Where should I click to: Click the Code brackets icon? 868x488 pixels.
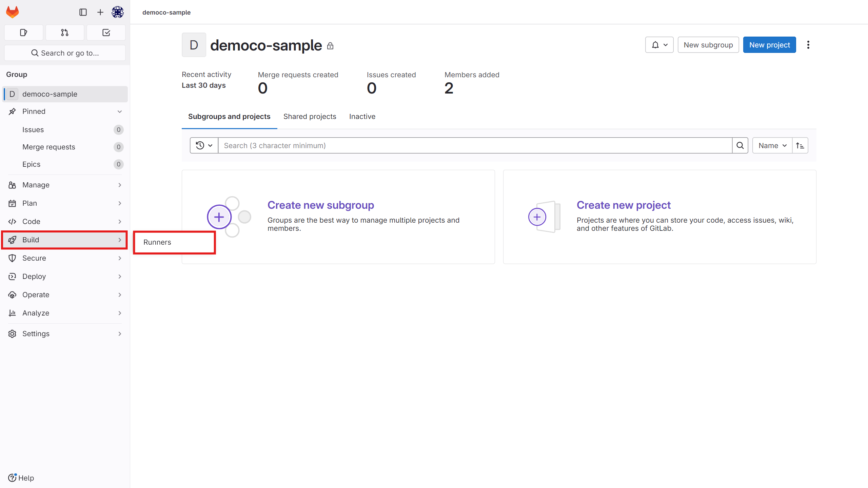pyautogui.click(x=12, y=222)
